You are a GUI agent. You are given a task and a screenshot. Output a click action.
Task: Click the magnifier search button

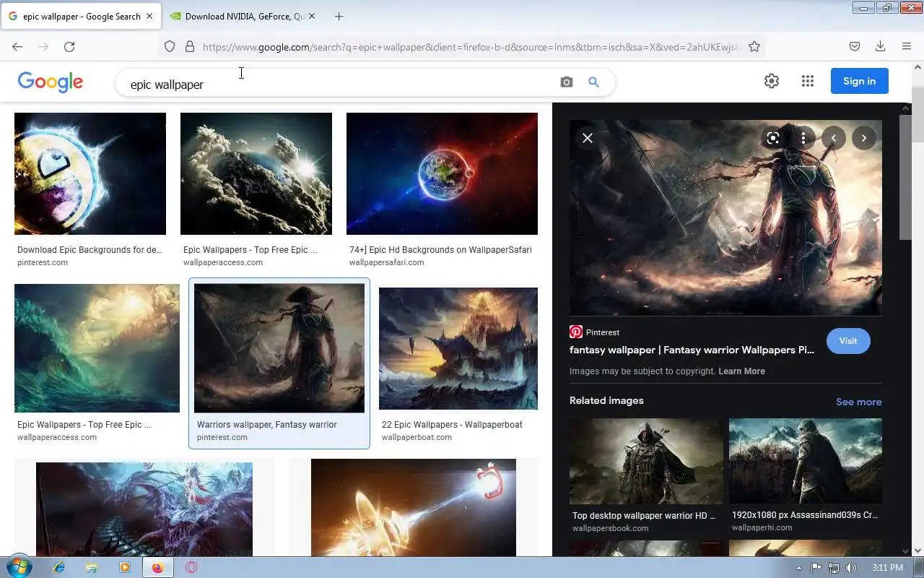[x=593, y=82]
